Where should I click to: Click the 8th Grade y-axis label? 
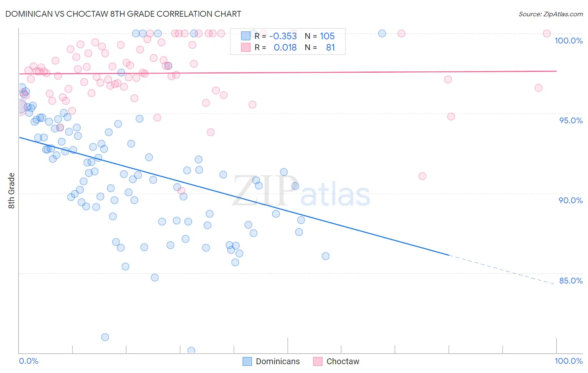(x=11, y=191)
